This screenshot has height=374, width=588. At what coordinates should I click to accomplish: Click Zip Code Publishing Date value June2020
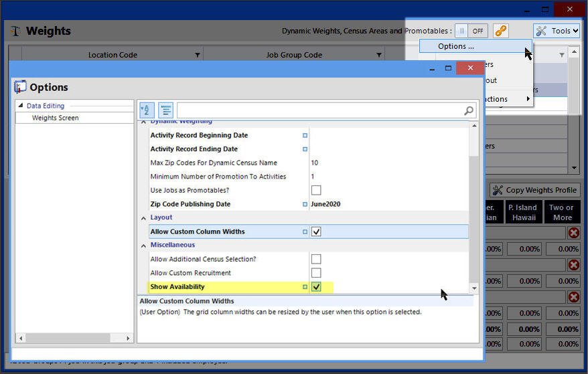pyautogui.click(x=325, y=204)
